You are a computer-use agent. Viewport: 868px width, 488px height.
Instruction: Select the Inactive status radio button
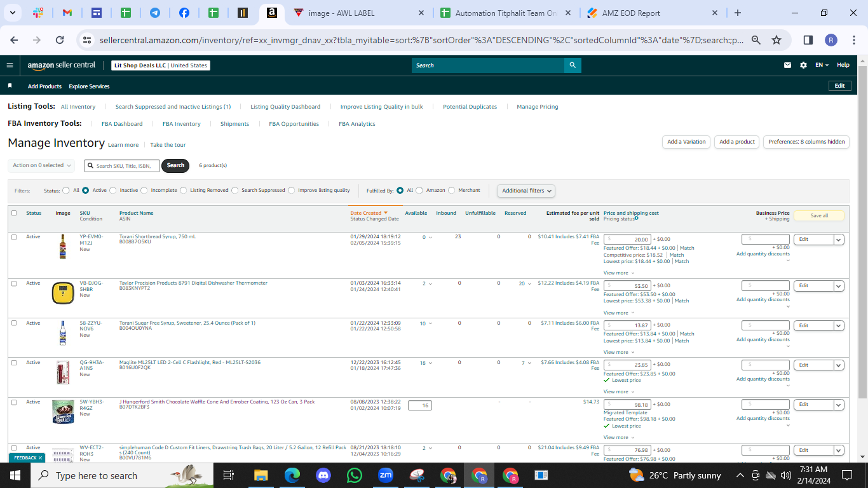(x=113, y=190)
